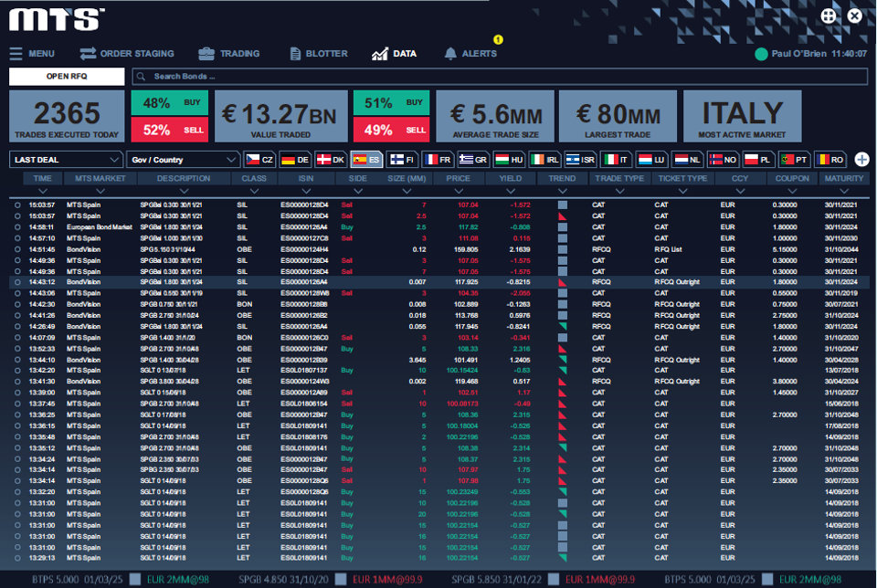877x588 pixels.
Task: Click the OPEN RFQ button
Action: [x=67, y=77]
